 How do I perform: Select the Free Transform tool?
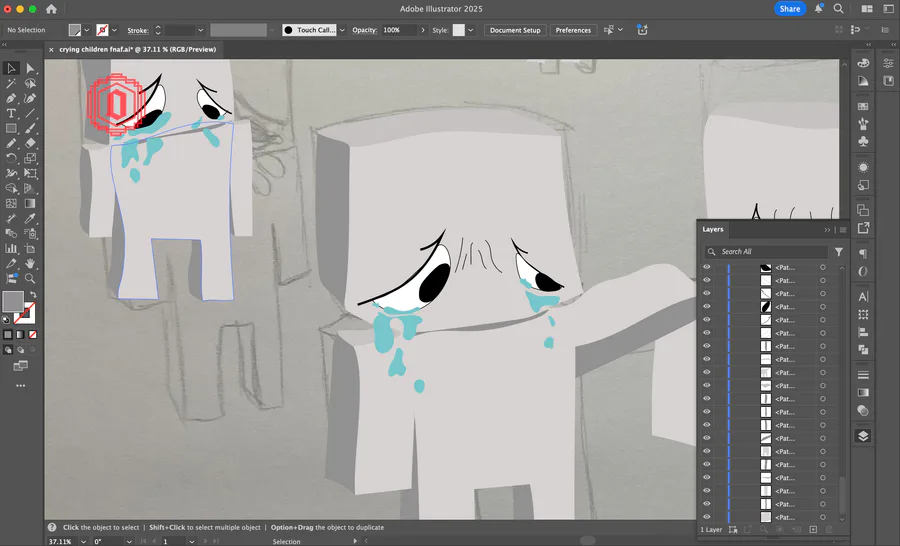tap(30, 173)
